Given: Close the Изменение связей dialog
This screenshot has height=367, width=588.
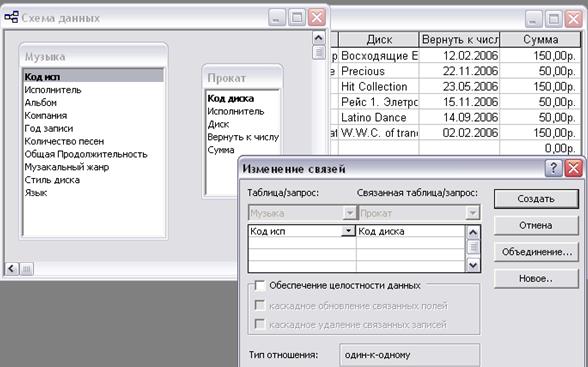Looking at the screenshot, I should coord(574,168).
